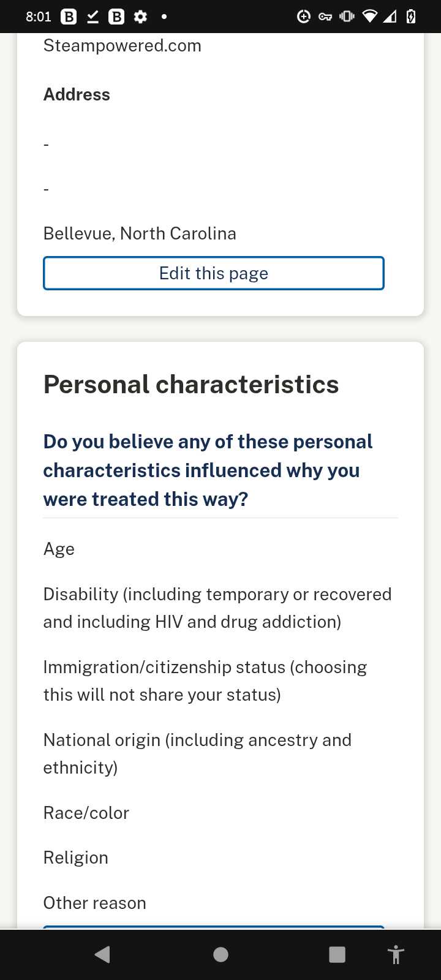Tap the Other reason entry

coord(95,903)
